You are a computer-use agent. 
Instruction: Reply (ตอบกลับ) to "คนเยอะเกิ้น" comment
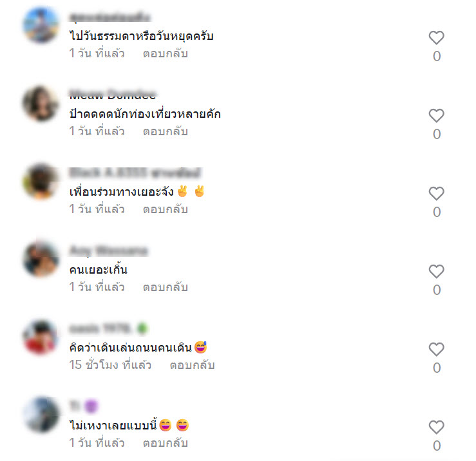(x=166, y=287)
